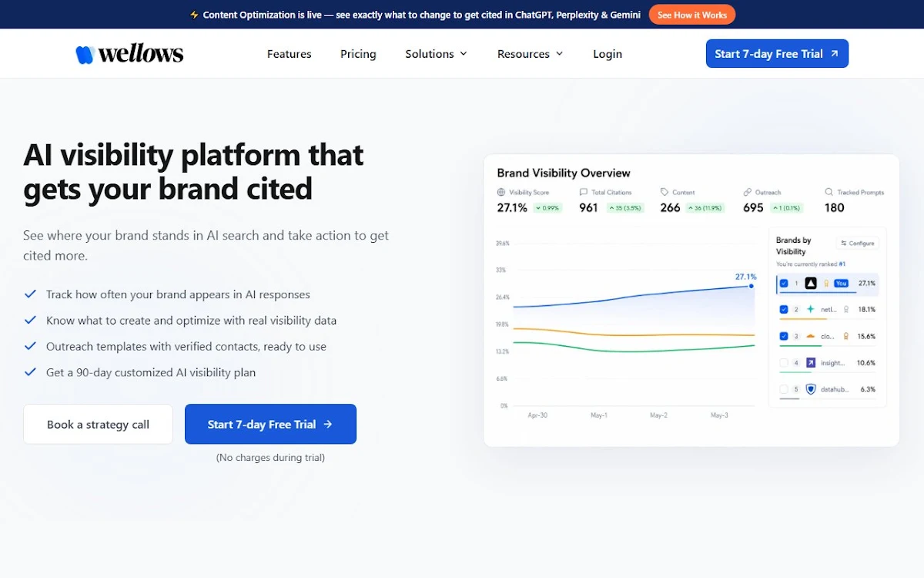
Task: Click the orange cloud logo next to clo...
Action: pos(810,336)
